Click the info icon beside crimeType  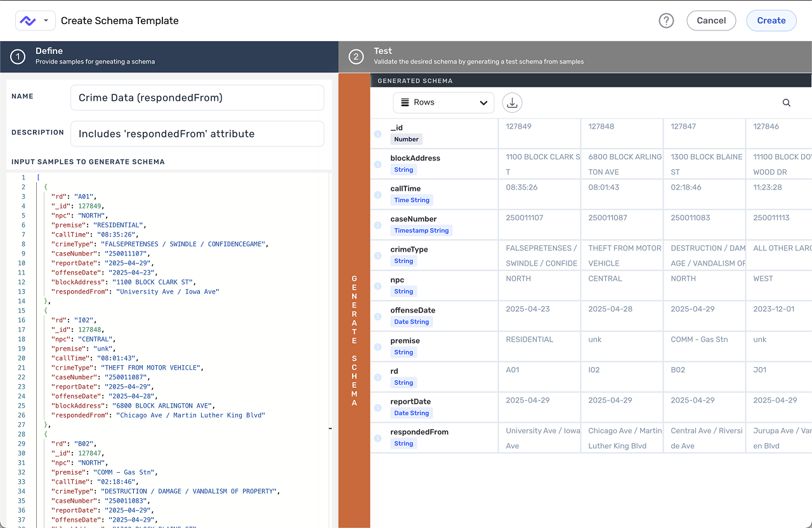[377, 255]
